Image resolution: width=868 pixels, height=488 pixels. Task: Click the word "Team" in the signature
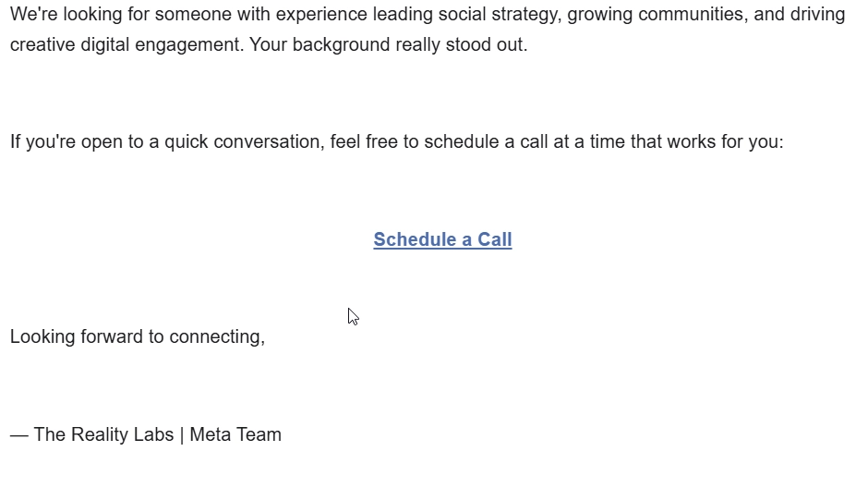pos(260,434)
